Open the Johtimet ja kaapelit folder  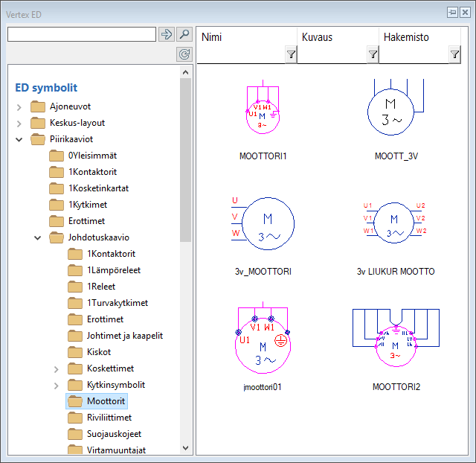pyautogui.click(x=124, y=336)
